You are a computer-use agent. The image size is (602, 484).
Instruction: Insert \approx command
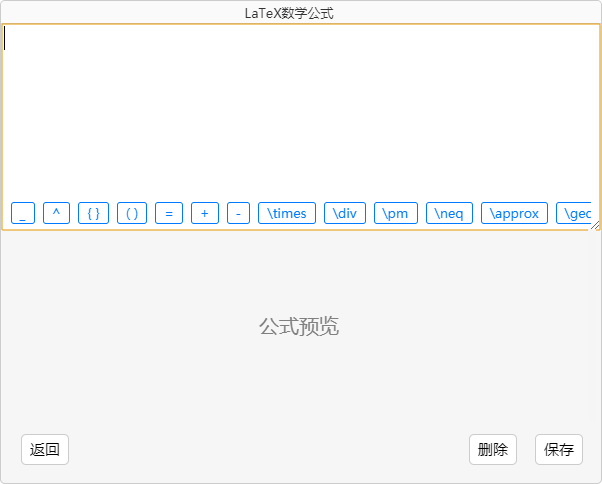[514, 213]
